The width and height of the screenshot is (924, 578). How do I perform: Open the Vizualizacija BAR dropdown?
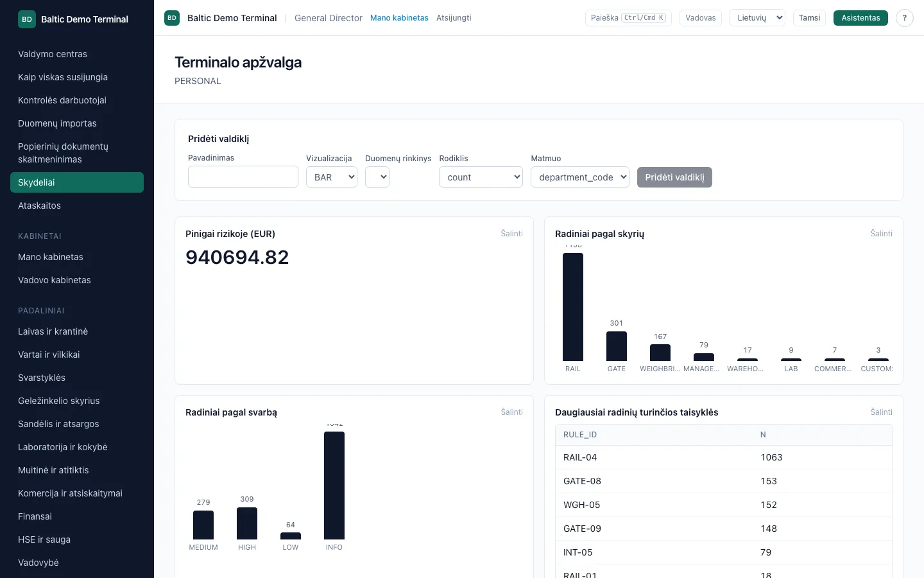click(332, 177)
